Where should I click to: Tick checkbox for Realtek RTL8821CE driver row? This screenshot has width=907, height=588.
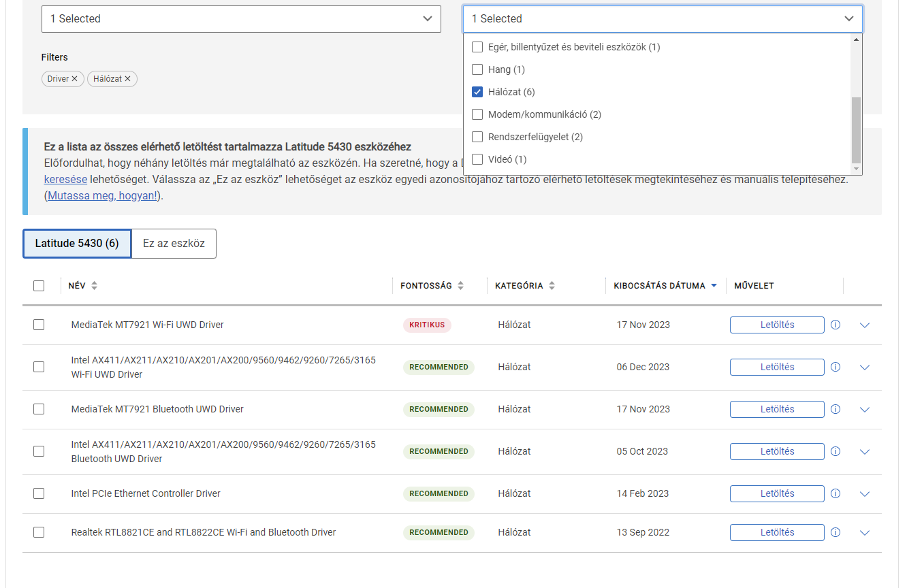(x=39, y=532)
